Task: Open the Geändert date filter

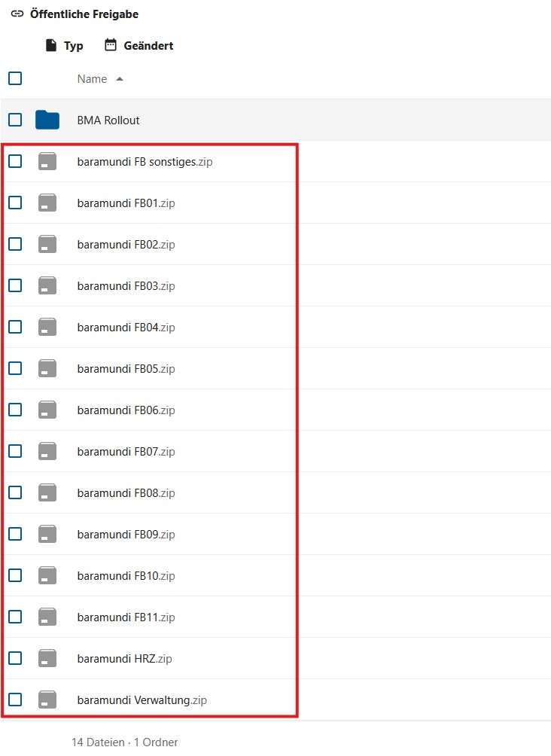Action: pos(139,46)
